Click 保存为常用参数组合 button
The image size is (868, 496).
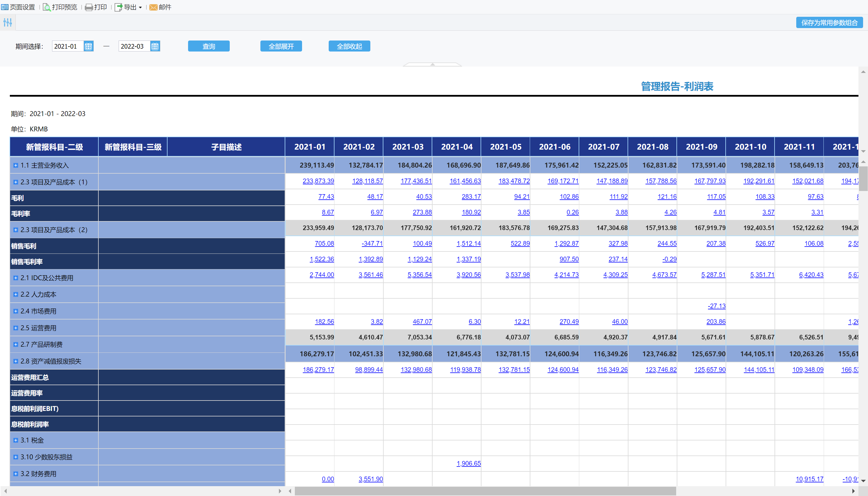click(829, 23)
